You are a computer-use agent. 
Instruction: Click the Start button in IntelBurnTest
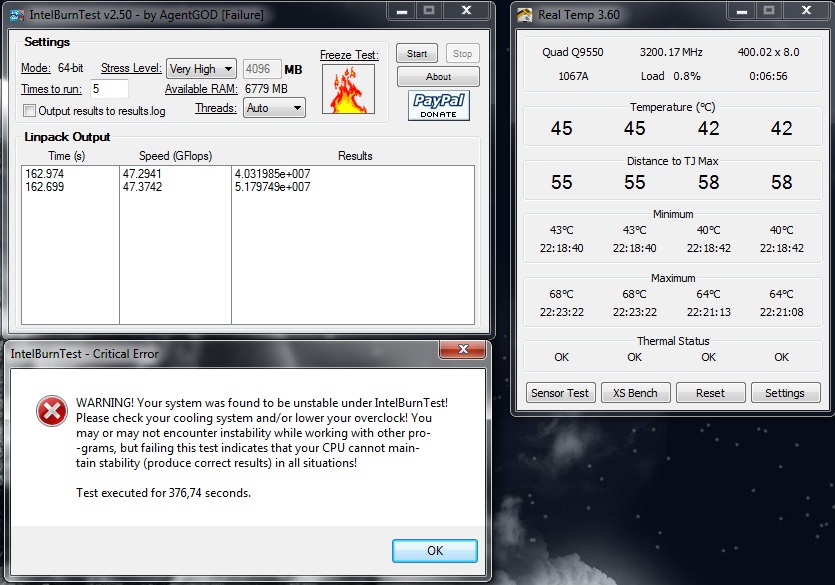coord(417,53)
